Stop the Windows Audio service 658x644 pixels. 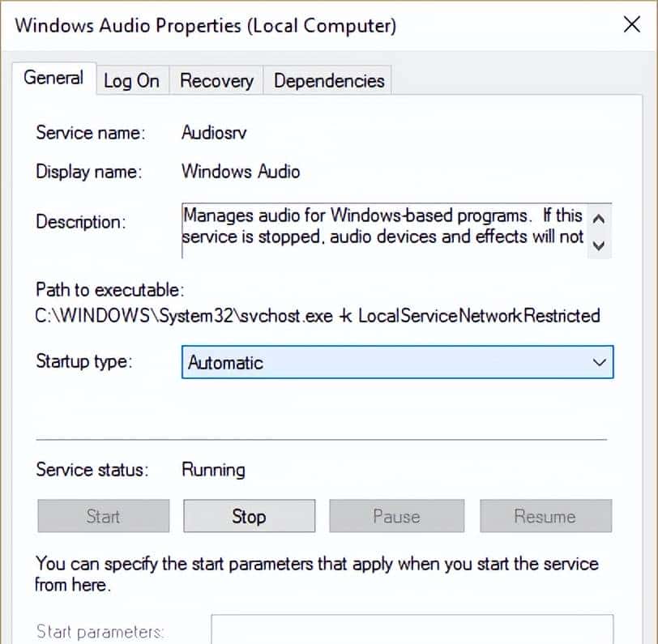pos(249,517)
